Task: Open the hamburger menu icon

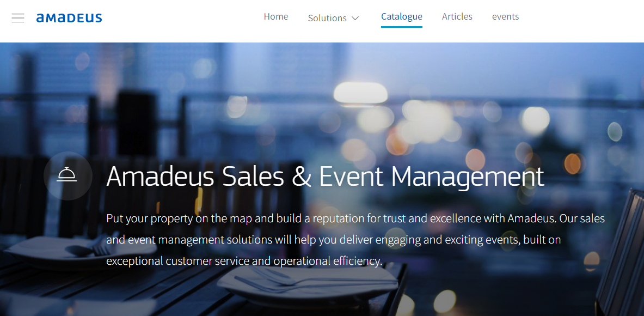Action: pyautogui.click(x=18, y=17)
